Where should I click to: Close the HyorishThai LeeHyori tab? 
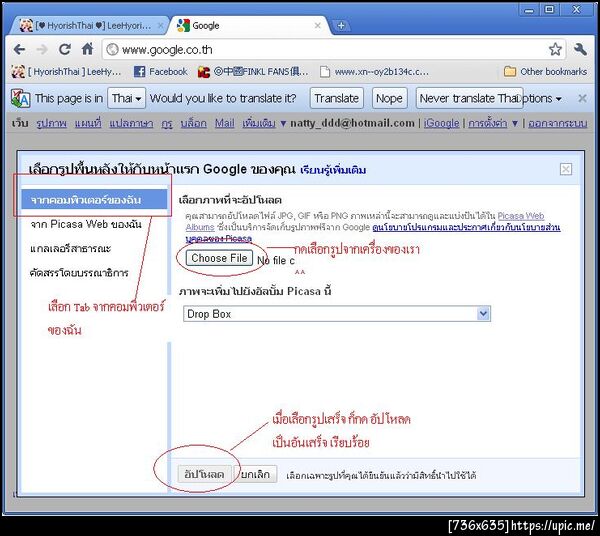[161, 26]
